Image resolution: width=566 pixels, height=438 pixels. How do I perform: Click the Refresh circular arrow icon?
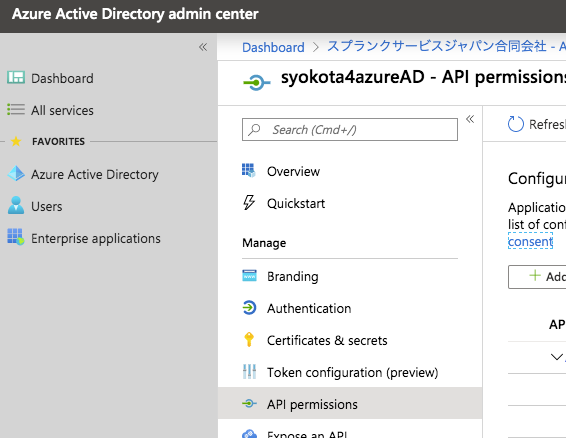[515, 124]
